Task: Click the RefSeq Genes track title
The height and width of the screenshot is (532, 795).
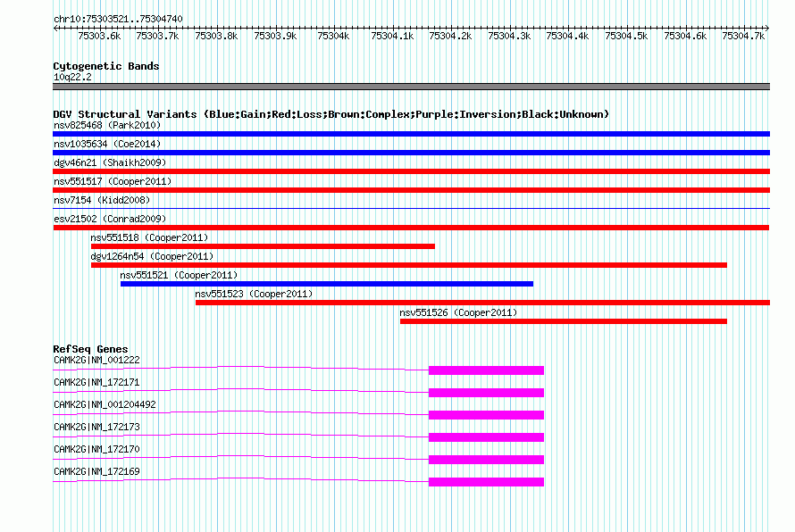Action: [x=90, y=349]
